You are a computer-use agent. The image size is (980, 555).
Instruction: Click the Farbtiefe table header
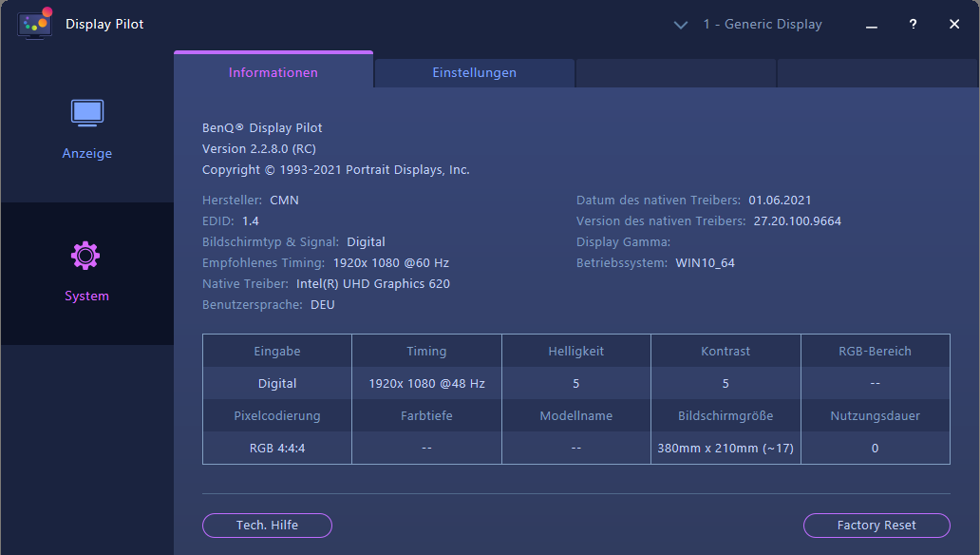click(x=426, y=416)
